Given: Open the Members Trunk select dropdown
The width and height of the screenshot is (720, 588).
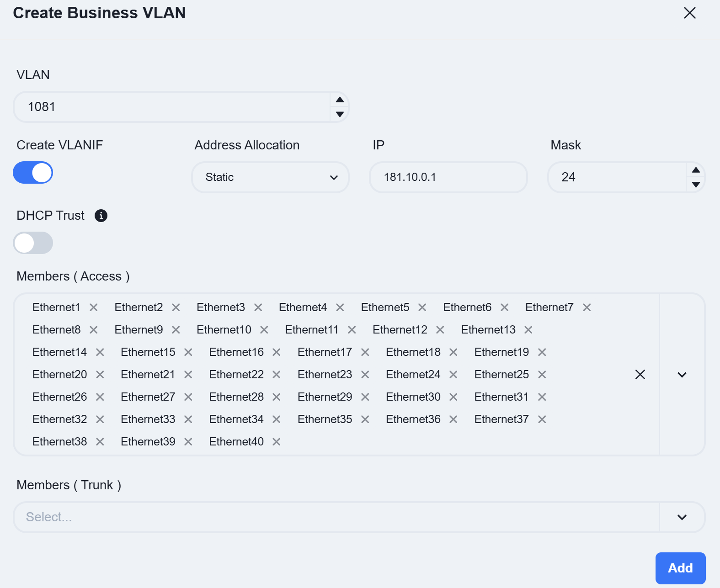Looking at the screenshot, I should pos(359,517).
